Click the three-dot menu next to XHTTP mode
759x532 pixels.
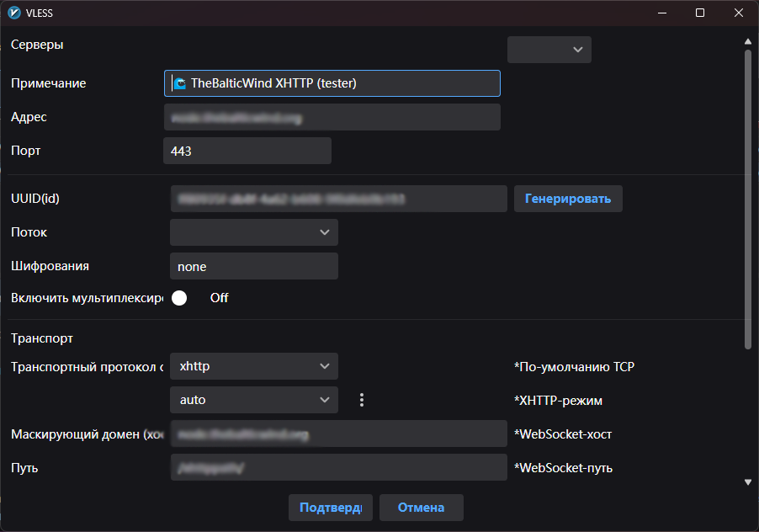pyautogui.click(x=362, y=400)
